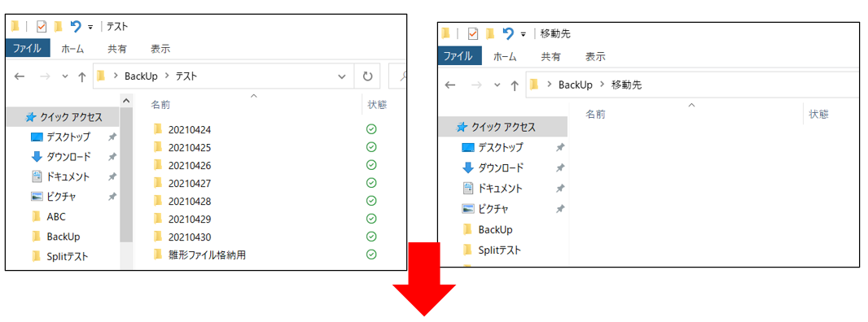Click undo arrow in テスト title bar
The image size is (868, 322).
[76, 27]
